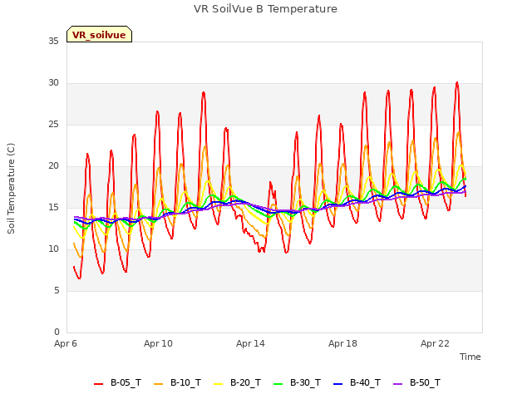Click the Apr 6 x-axis tick label
Viewport: 532px width, 399px height.
(66, 343)
